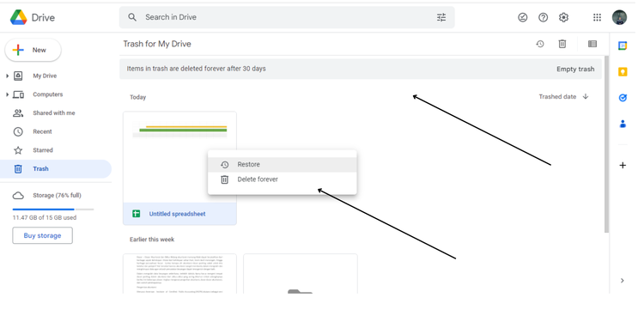Image resolution: width=644 pixels, height=322 pixels.
Task: Expand My Drive tree
Action: [x=7, y=76]
